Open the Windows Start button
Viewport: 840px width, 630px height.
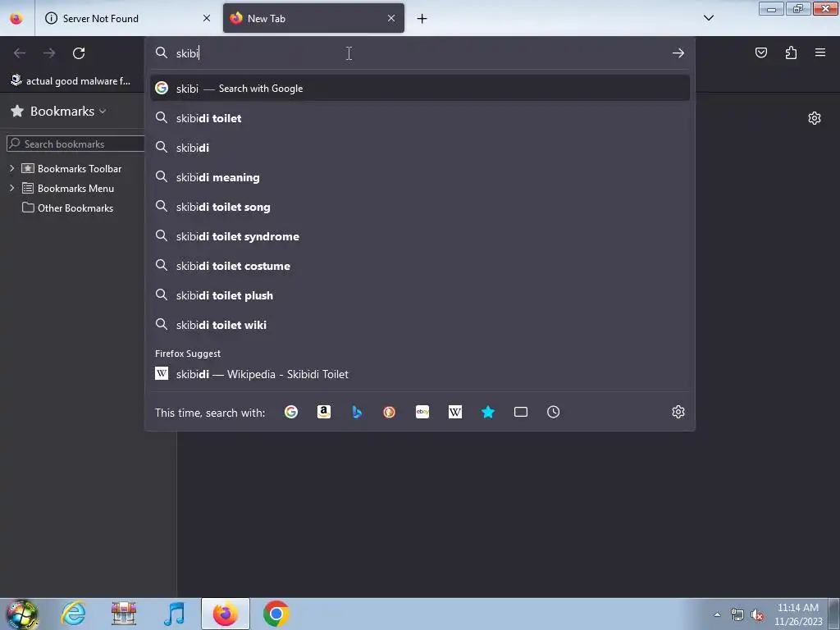click(21, 614)
